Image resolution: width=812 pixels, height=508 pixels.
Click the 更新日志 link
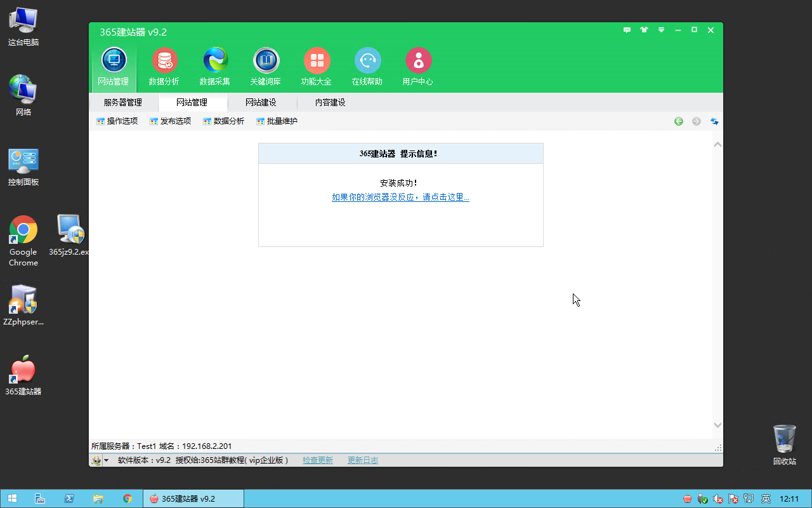(x=363, y=460)
